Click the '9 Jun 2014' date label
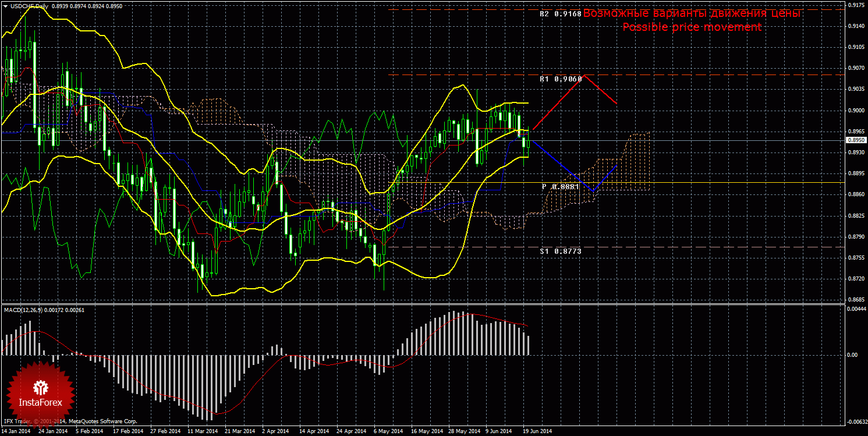 coord(500,431)
